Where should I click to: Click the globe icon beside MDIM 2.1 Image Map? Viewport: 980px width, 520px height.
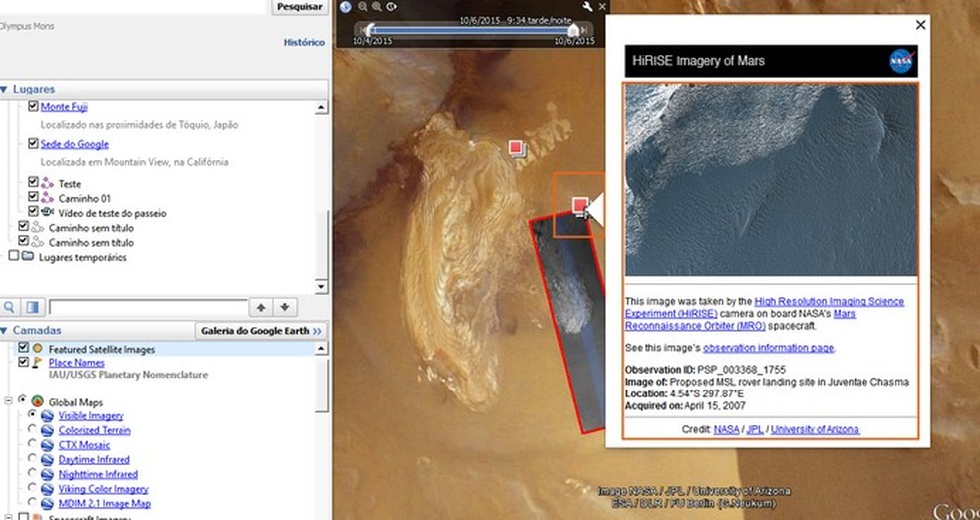(x=48, y=504)
